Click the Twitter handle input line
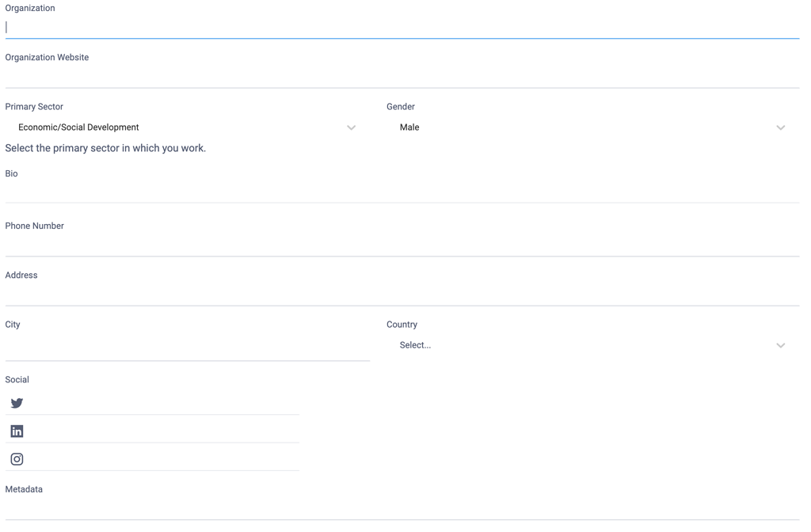 coord(158,403)
